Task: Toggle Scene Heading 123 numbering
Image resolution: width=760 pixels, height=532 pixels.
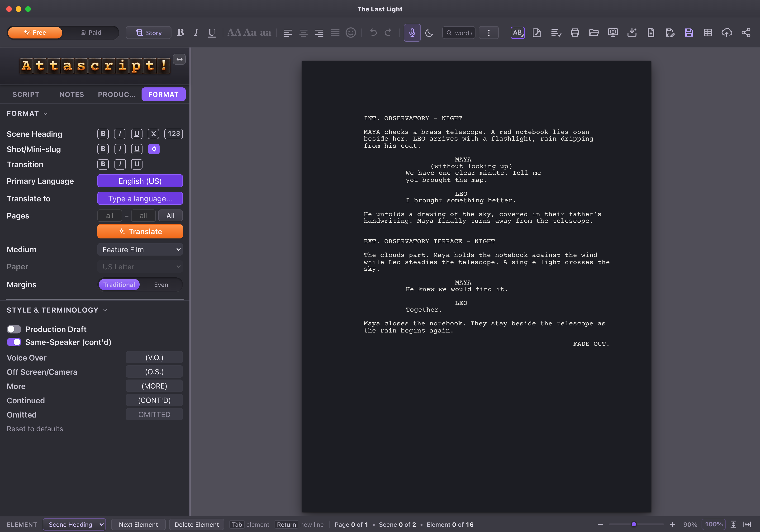Action: click(174, 134)
